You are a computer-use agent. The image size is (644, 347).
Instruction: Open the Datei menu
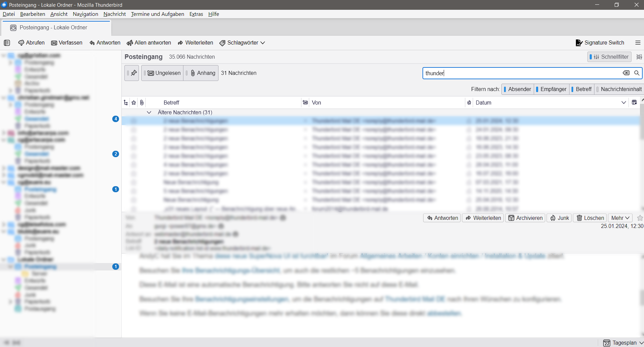[x=9, y=14]
